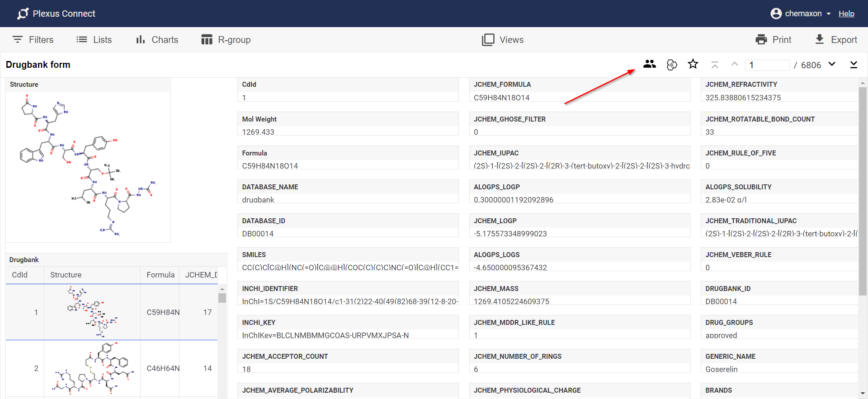Expand the chemaxon user menu
868x399 pixels.
(x=801, y=14)
